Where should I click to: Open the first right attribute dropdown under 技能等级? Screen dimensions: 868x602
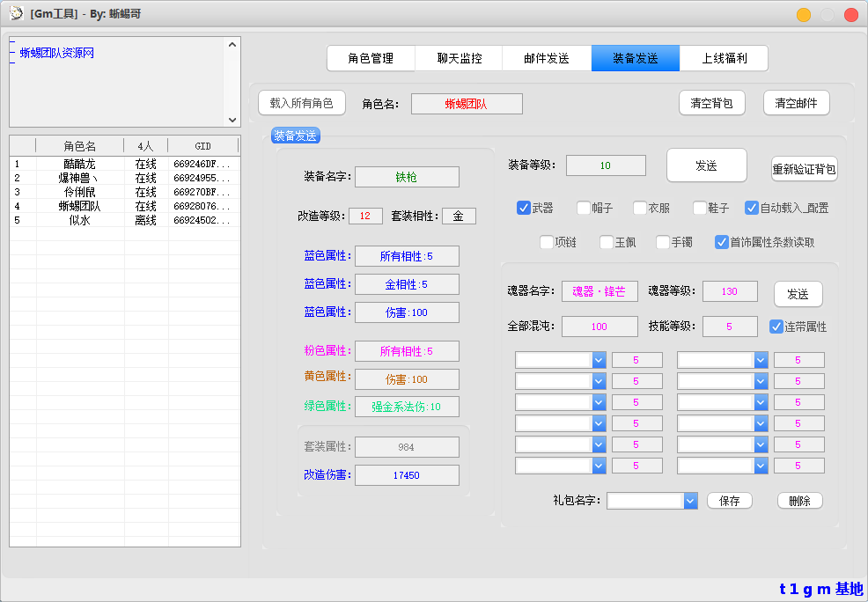(x=761, y=360)
